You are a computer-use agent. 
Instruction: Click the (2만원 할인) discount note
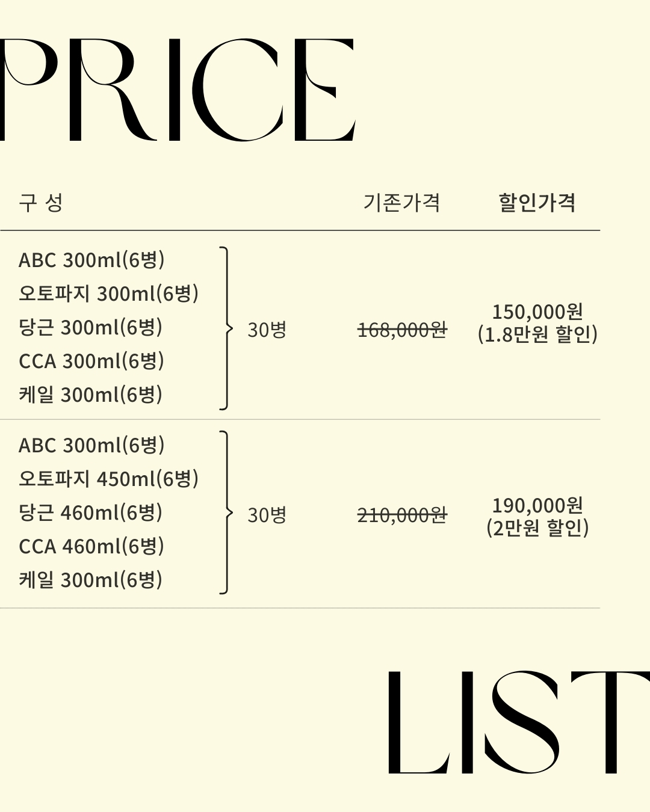pyautogui.click(x=537, y=528)
